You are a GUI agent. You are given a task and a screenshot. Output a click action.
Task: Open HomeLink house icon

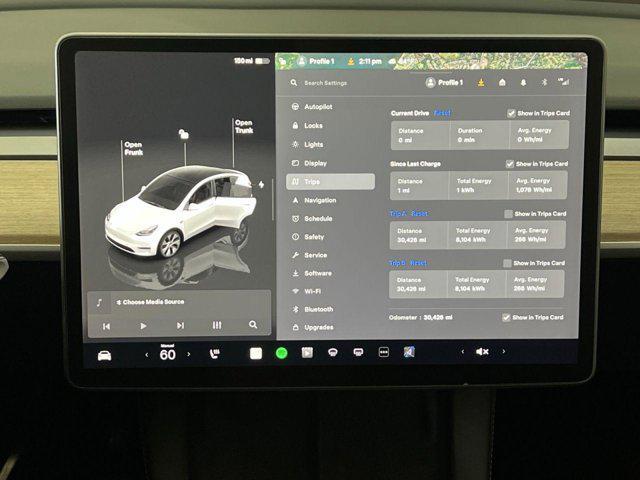tap(502, 82)
